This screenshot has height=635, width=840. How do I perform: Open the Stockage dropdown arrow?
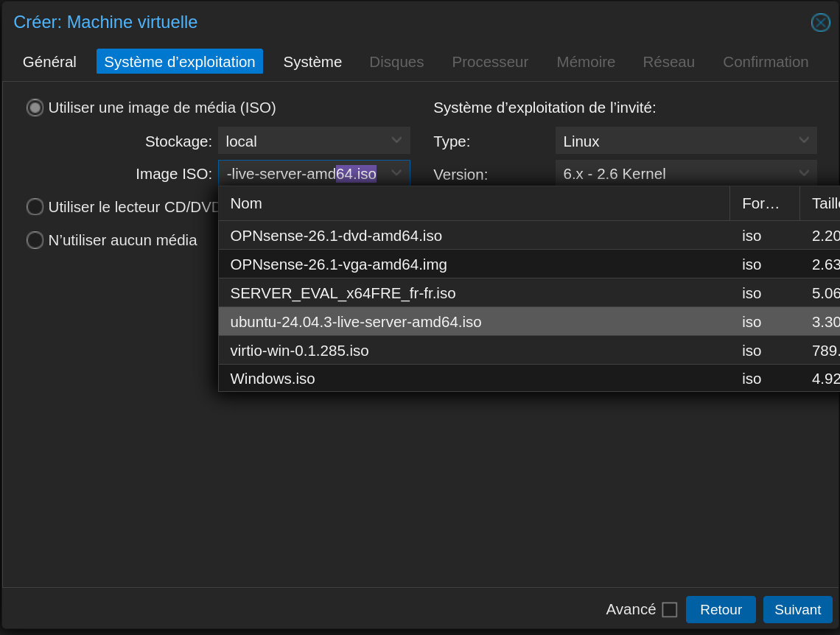(396, 141)
